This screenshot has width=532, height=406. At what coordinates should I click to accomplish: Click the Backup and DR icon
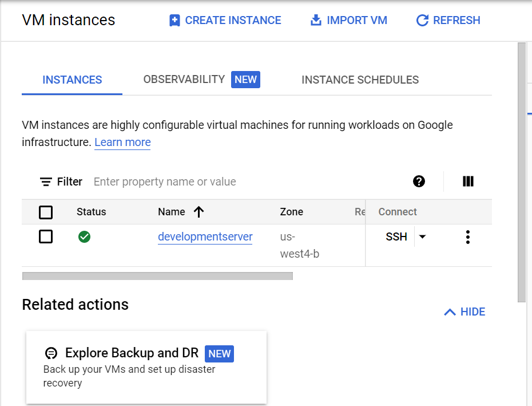click(51, 353)
